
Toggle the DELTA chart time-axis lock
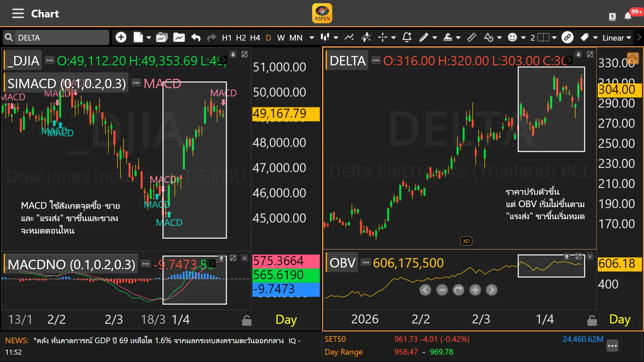(592, 320)
